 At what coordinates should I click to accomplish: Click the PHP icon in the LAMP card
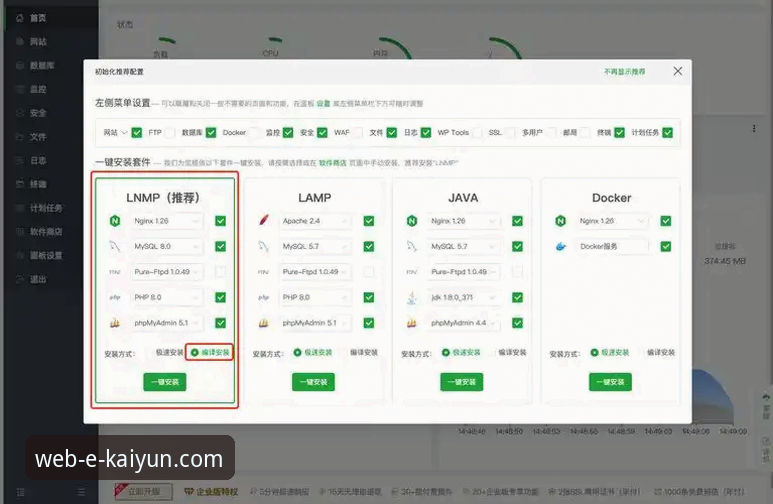click(264, 297)
